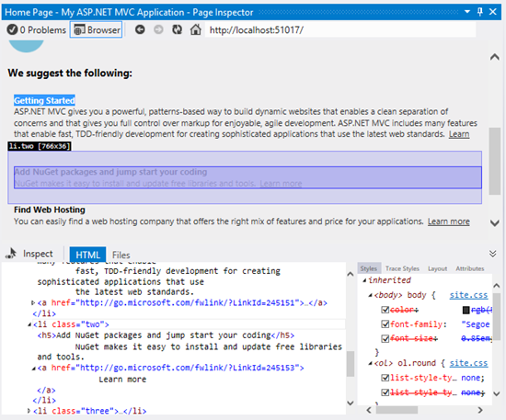Click the styles pane scroll down arrow
This screenshot has width=506, height=420.
pyautogui.click(x=497, y=393)
